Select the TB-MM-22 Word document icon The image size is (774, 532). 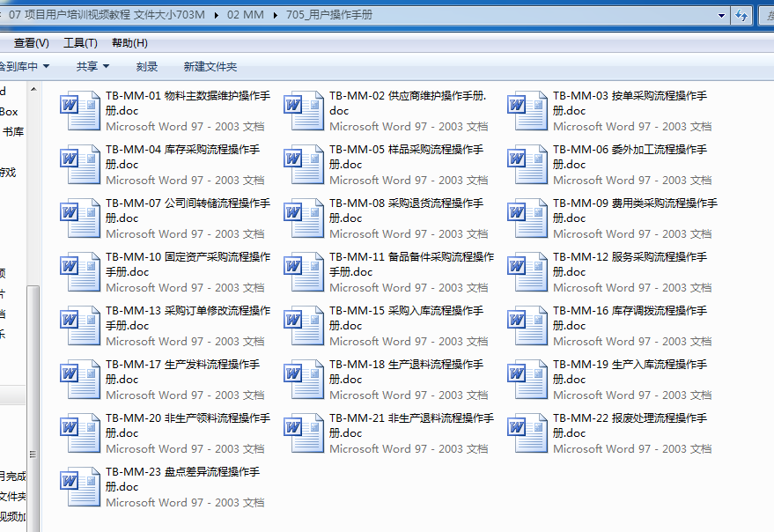(527, 433)
